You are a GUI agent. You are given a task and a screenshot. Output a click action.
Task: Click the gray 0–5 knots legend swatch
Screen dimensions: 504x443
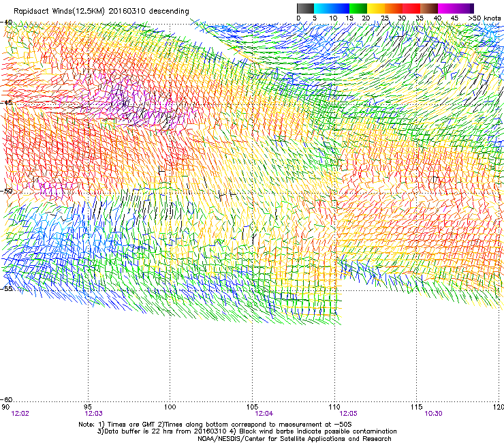(306, 8)
